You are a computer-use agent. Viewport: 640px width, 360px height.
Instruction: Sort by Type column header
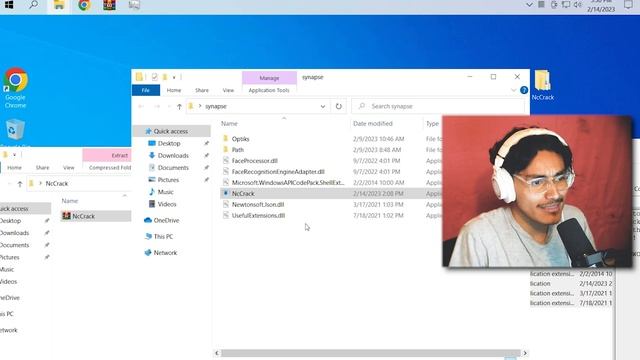432,123
